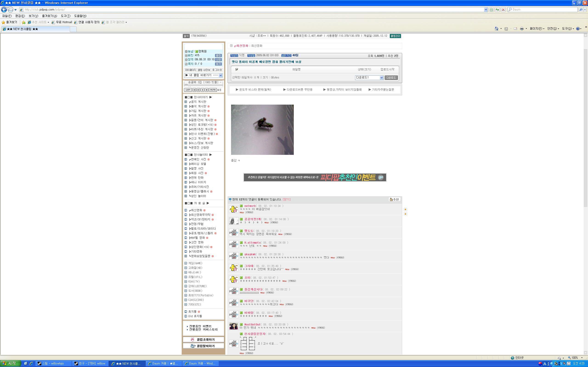Screen dimensions: 588x367
Task: Click the 로그아웃 button
Action: point(217,70)
